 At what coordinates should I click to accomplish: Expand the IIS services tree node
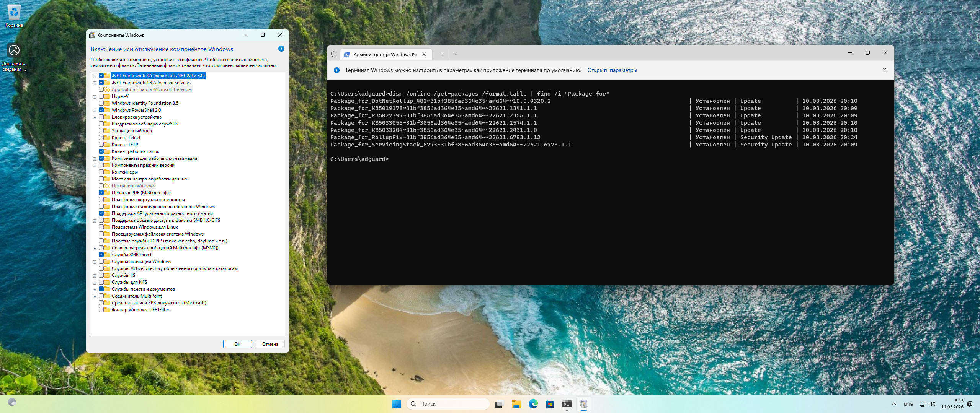coord(95,276)
